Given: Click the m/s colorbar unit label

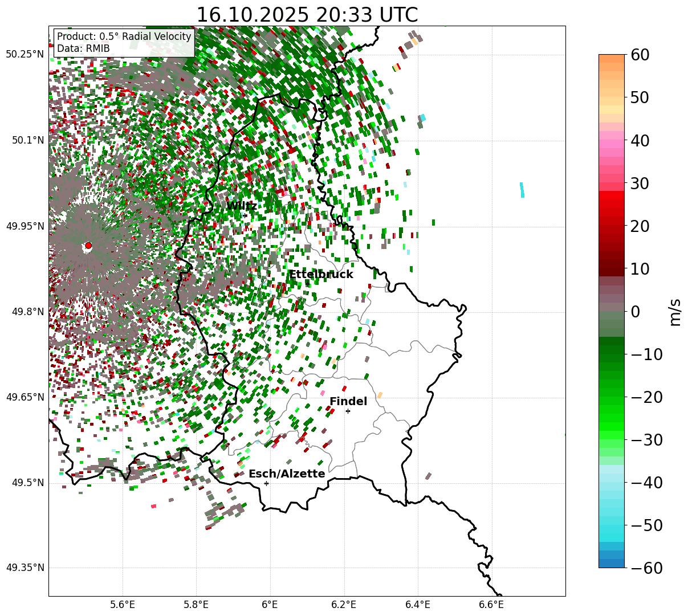Looking at the screenshot, I should (x=675, y=312).
